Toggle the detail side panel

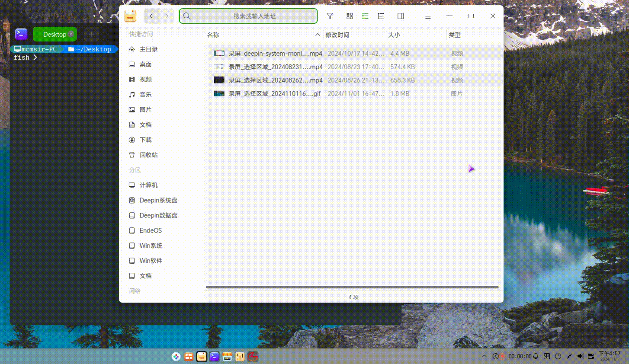pos(401,16)
